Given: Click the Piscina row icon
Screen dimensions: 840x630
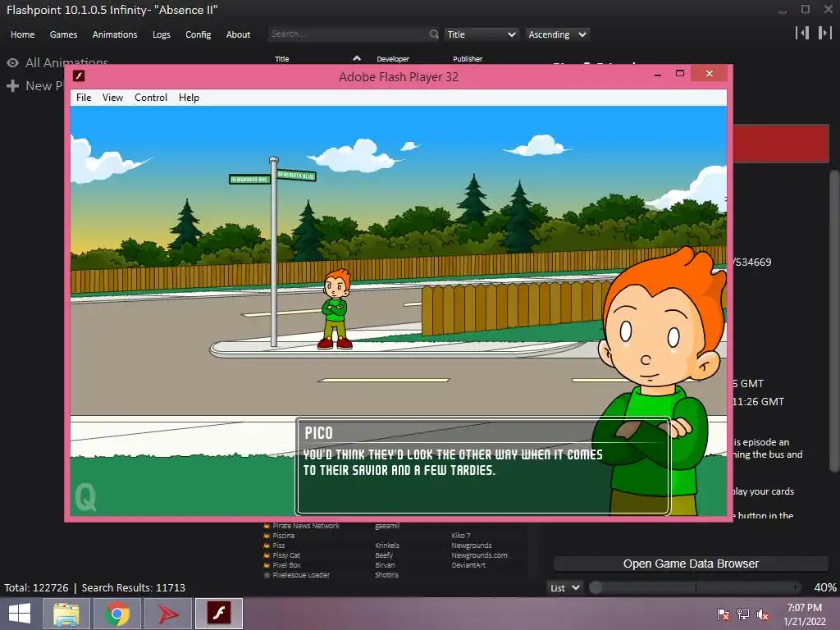Looking at the screenshot, I should 267,535.
